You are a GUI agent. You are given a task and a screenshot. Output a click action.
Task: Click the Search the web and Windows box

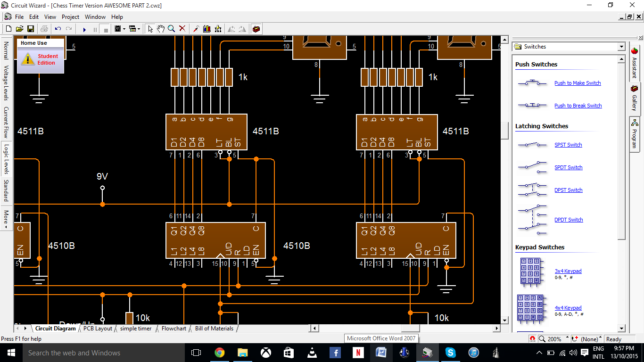(103, 353)
